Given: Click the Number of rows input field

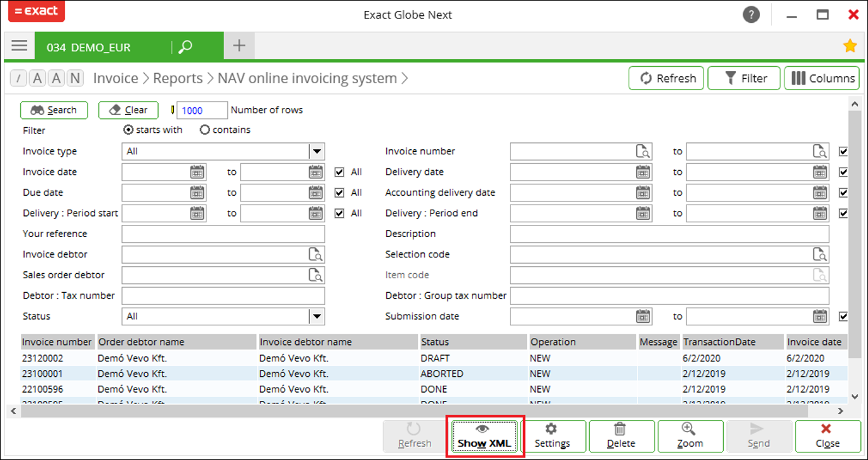Looking at the screenshot, I should pos(201,111).
